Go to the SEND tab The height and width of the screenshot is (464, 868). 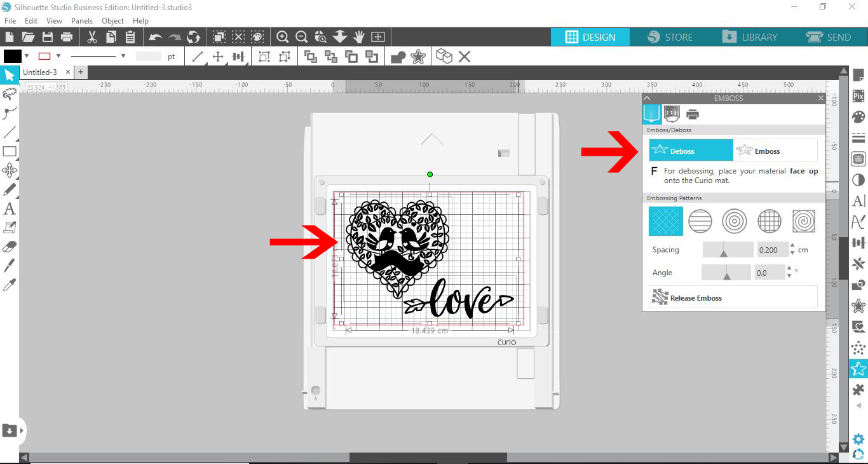(829, 37)
